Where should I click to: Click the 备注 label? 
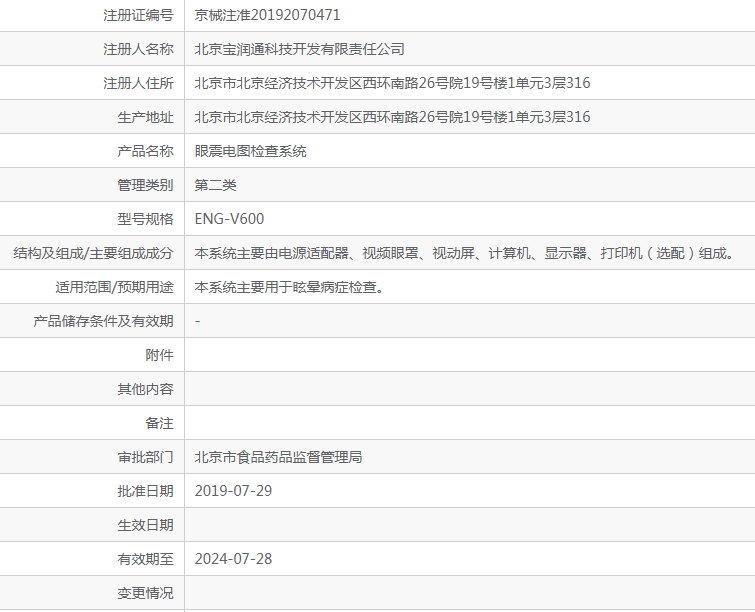(x=159, y=423)
